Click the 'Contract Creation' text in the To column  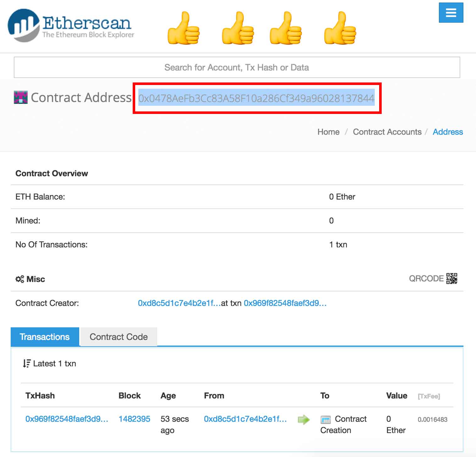click(x=344, y=425)
